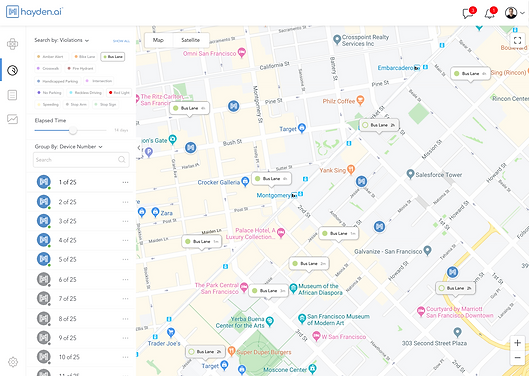Switch to the Map view tab
Screen dimensions: 529x376
coord(158,40)
